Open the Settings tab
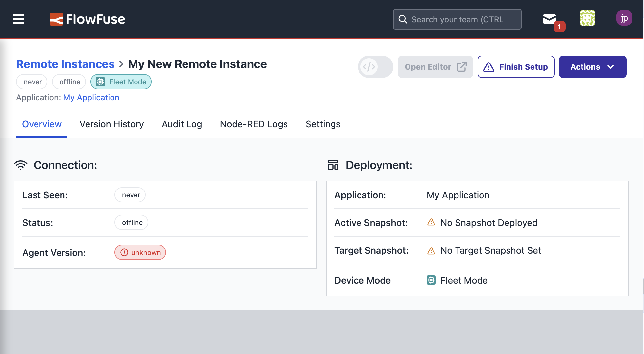This screenshot has height=354, width=644. [323, 124]
